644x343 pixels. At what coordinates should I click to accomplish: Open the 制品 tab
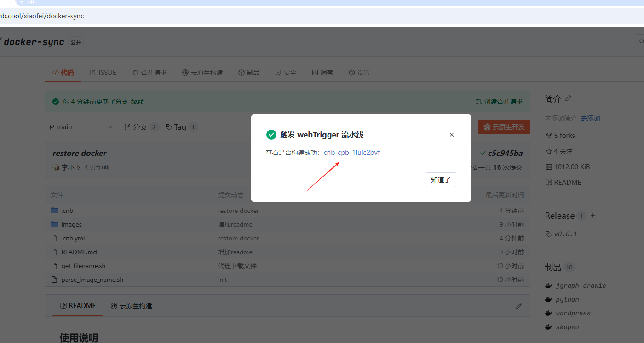coord(249,73)
